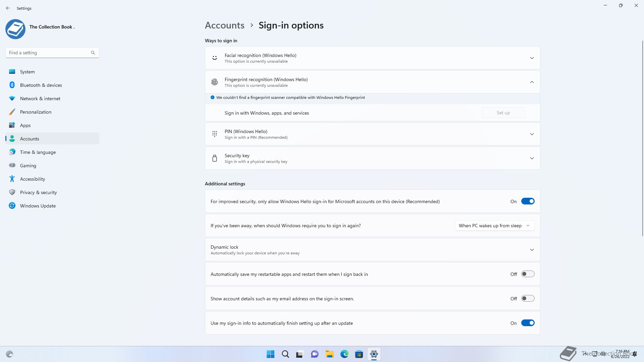This screenshot has width=644, height=362.
Task: Click the fingerprint recognition icon
Action: coord(215,82)
